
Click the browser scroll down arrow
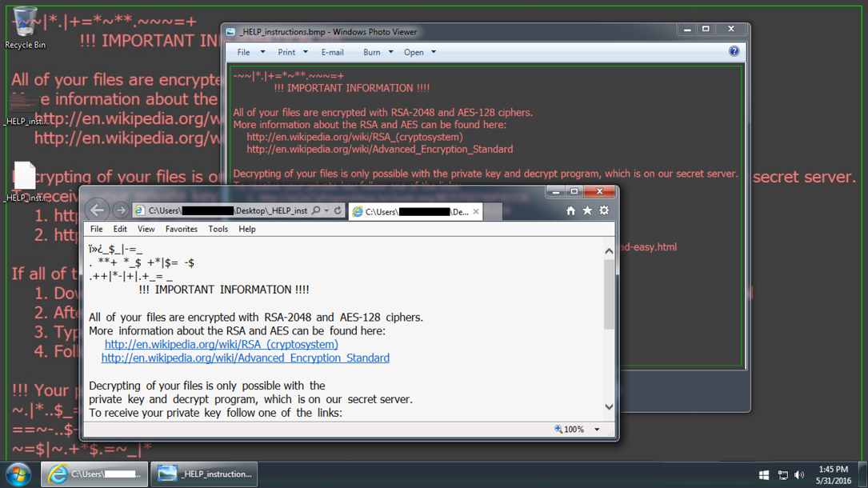(609, 407)
